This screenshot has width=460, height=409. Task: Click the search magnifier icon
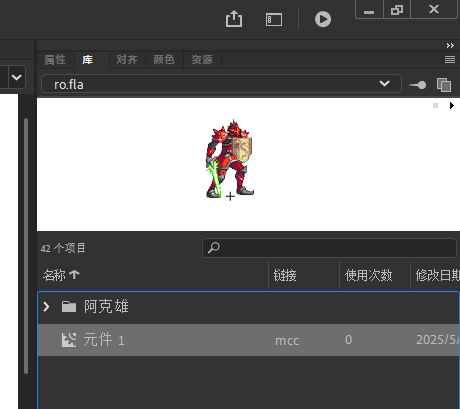point(214,248)
